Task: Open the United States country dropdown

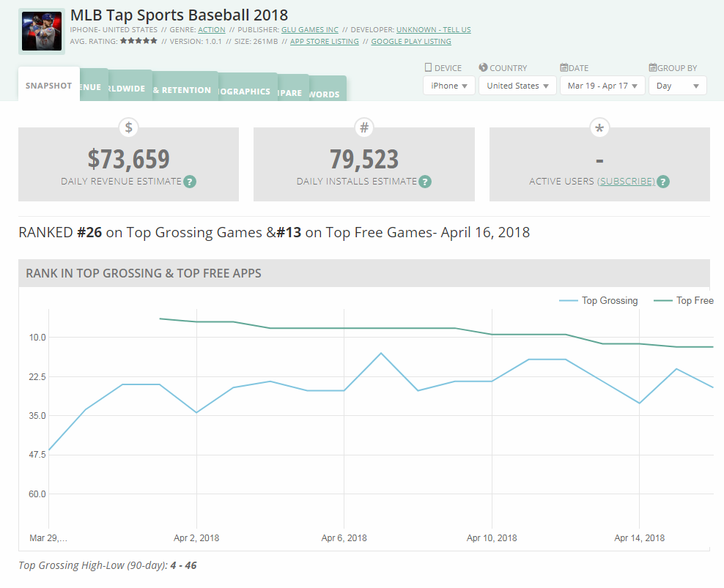Action: pyautogui.click(x=517, y=86)
